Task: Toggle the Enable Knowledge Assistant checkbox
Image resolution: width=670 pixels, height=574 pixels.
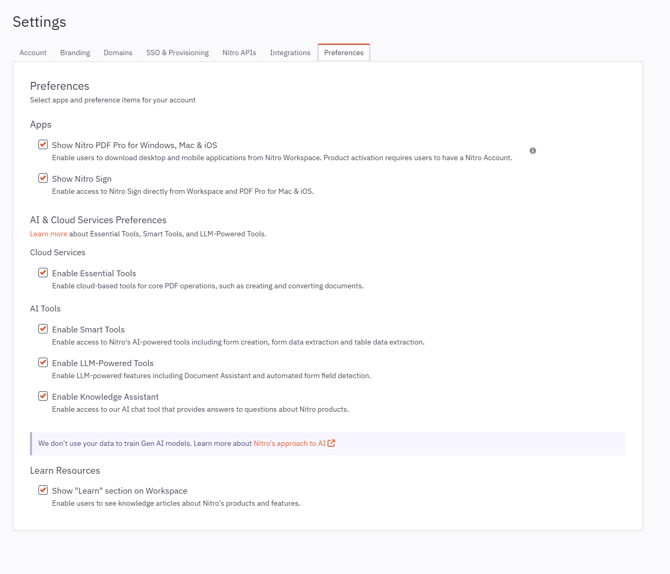Action: coord(43,396)
